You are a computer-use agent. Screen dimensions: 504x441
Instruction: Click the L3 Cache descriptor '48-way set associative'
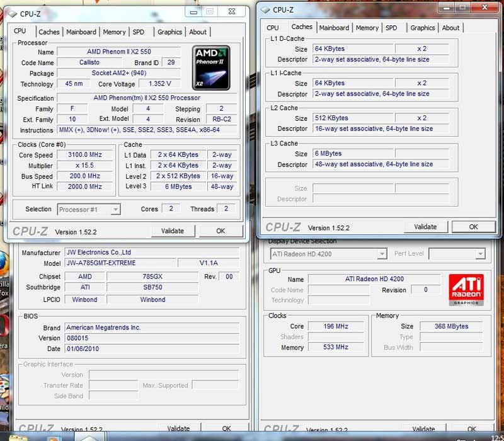pyautogui.click(x=381, y=164)
